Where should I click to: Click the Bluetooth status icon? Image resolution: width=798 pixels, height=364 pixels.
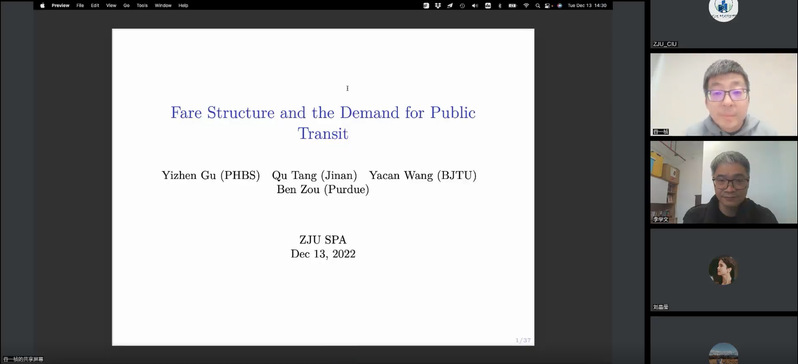500,5
